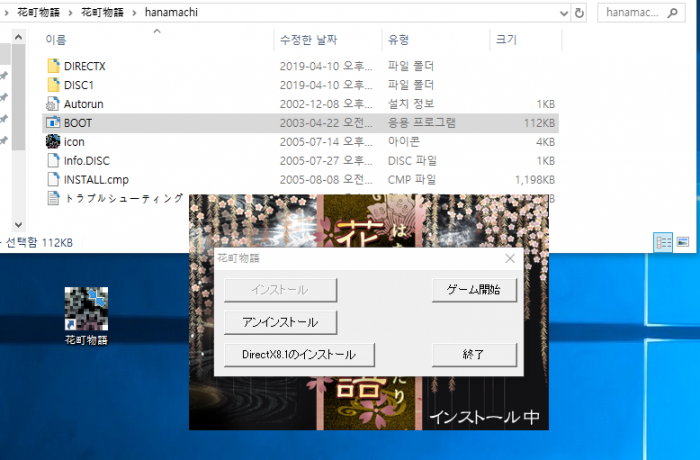Select the Info.DISC file icon
The height and width of the screenshot is (460, 700).
53,160
